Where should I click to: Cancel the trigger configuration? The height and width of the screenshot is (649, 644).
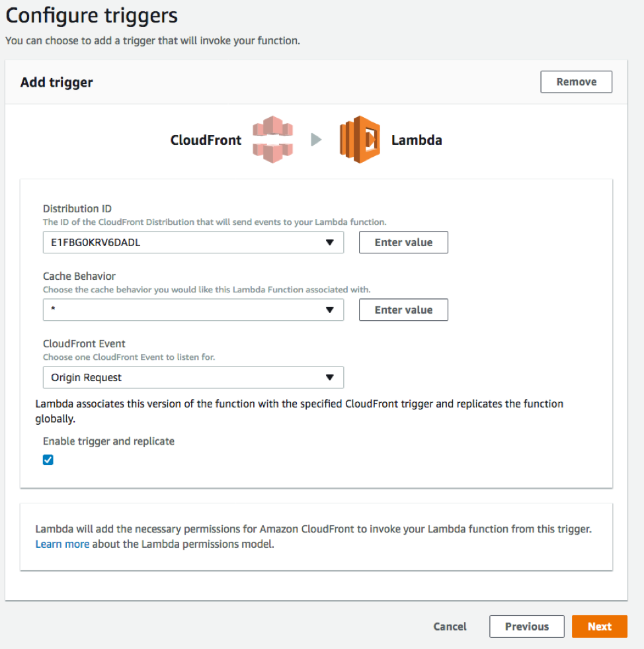point(450,626)
